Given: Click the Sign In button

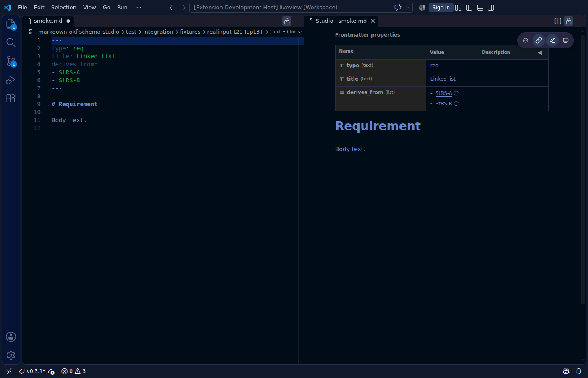Looking at the screenshot, I should coord(441,8).
